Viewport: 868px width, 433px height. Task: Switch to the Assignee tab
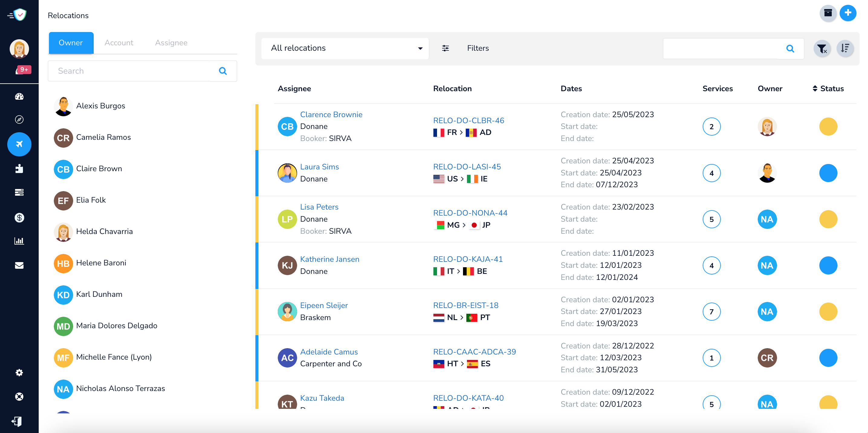point(171,43)
